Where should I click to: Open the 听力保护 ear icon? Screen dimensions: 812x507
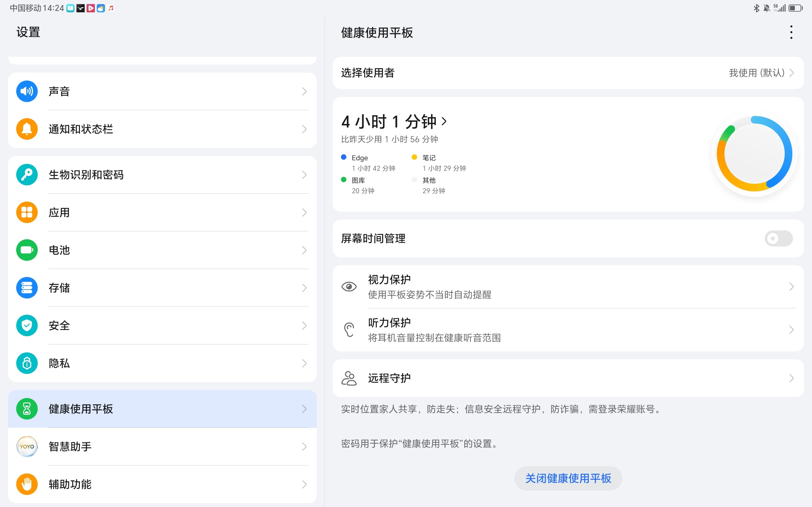(x=349, y=330)
